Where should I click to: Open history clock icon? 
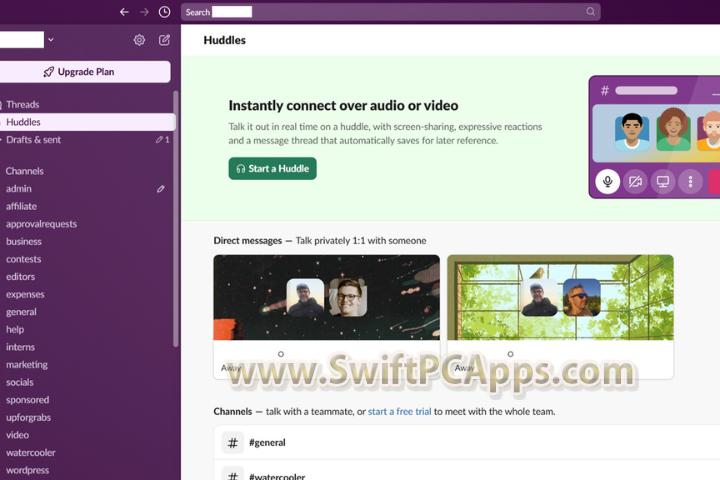click(164, 12)
